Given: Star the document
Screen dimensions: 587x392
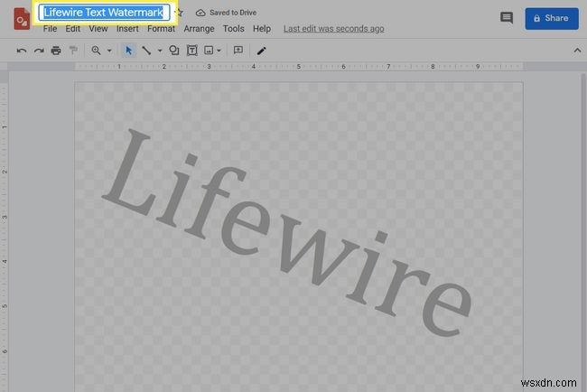Looking at the screenshot, I should pos(180,13).
